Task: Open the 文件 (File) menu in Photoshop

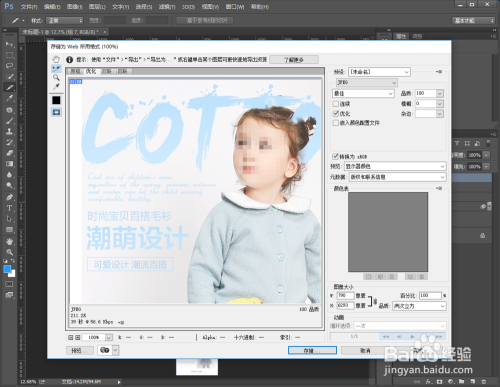Action: click(x=29, y=7)
